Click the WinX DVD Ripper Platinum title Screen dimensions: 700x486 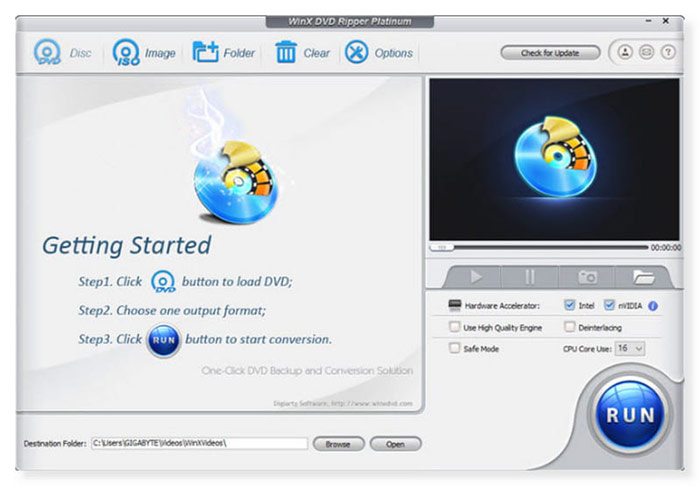click(350, 21)
